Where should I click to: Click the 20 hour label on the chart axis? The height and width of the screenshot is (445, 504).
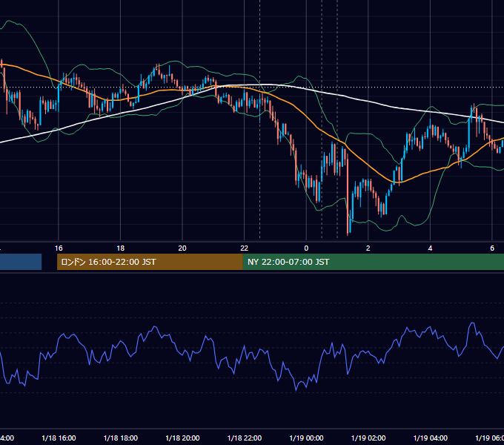point(182,248)
